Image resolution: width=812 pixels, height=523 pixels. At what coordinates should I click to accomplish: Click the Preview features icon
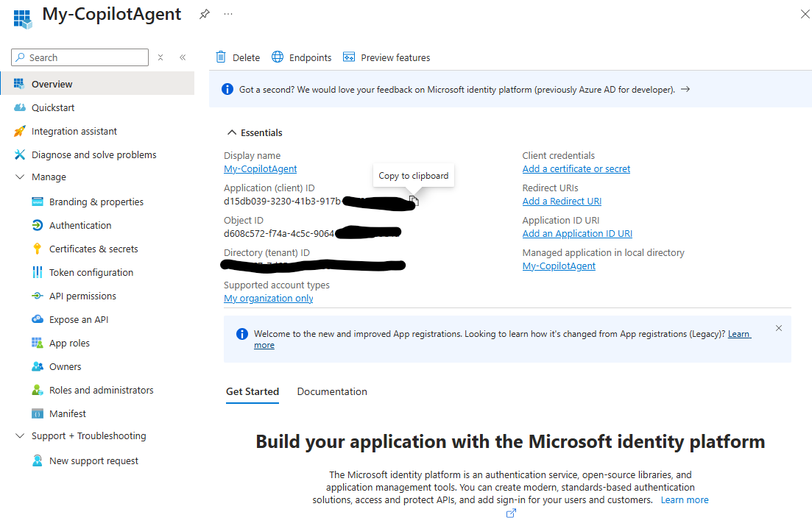(x=349, y=57)
